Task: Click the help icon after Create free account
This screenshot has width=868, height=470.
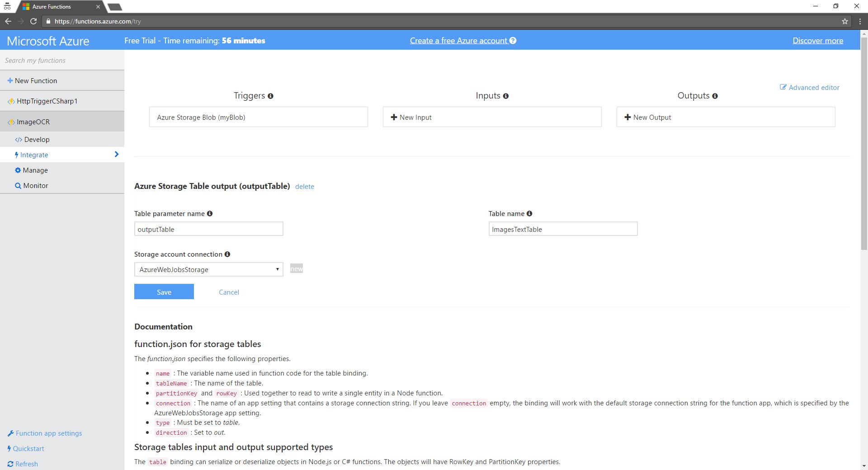Action: tap(513, 41)
